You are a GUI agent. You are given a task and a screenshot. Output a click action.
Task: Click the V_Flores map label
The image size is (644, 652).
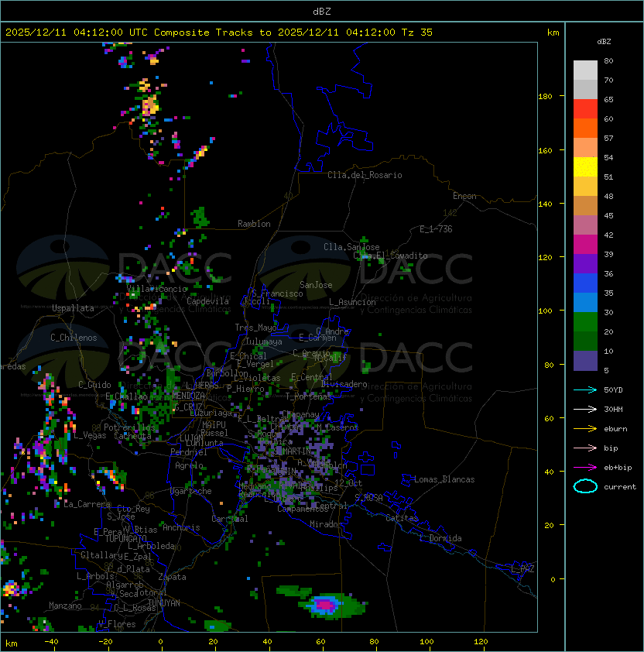tap(117, 624)
